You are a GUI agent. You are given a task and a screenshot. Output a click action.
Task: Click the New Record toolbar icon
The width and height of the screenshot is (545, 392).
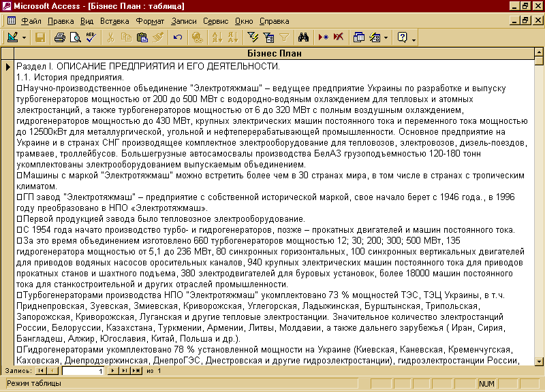click(323, 37)
